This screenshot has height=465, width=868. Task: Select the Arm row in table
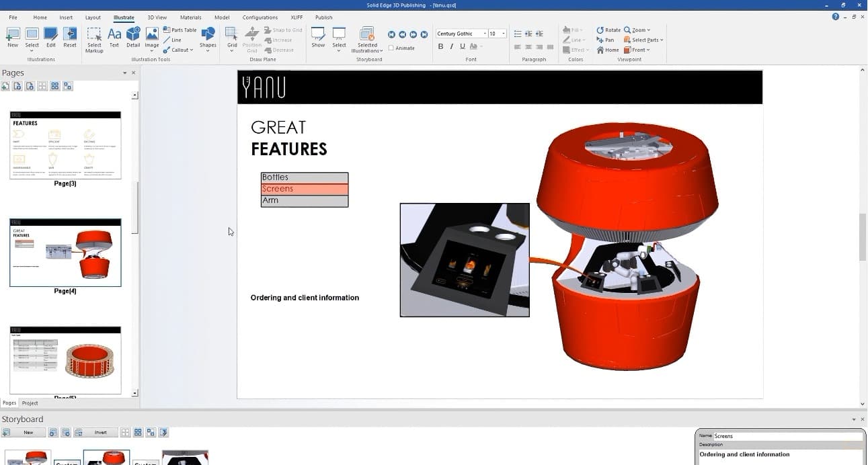[305, 201]
